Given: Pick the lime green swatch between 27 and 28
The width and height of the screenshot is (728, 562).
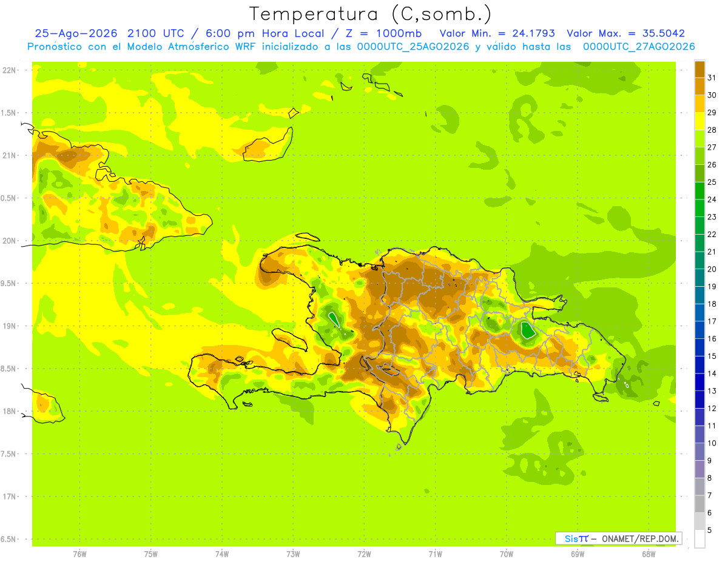Looking at the screenshot, I should (699, 138).
